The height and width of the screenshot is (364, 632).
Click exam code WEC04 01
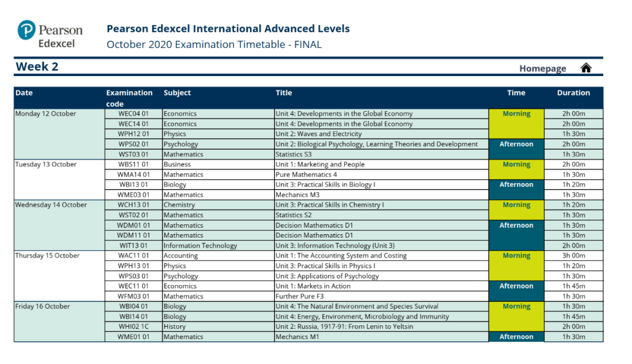click(x=133, y=114)
